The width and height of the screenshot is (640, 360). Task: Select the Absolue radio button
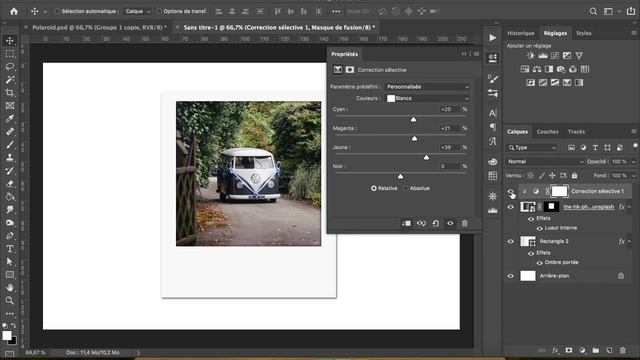click(x=406, y=188)
